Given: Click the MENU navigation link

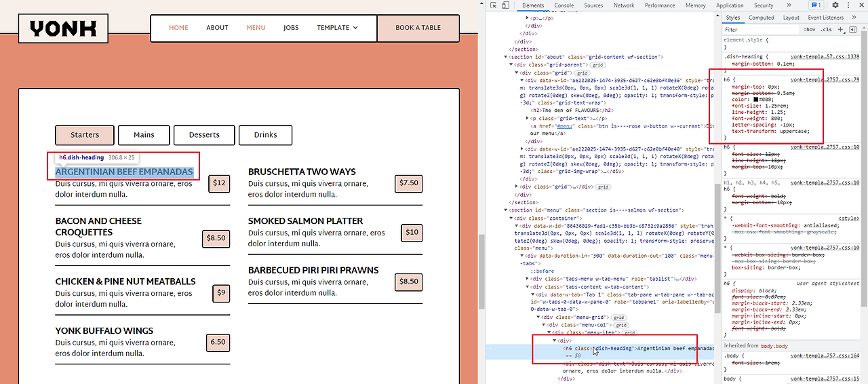Looking at the screenshot, I should click(x=256, y=28).
